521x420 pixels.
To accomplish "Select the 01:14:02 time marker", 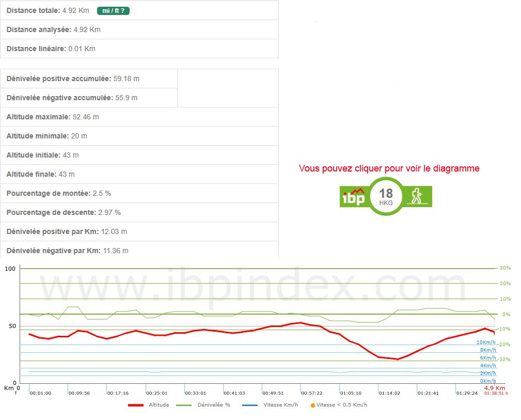I will tap(389, 393).
